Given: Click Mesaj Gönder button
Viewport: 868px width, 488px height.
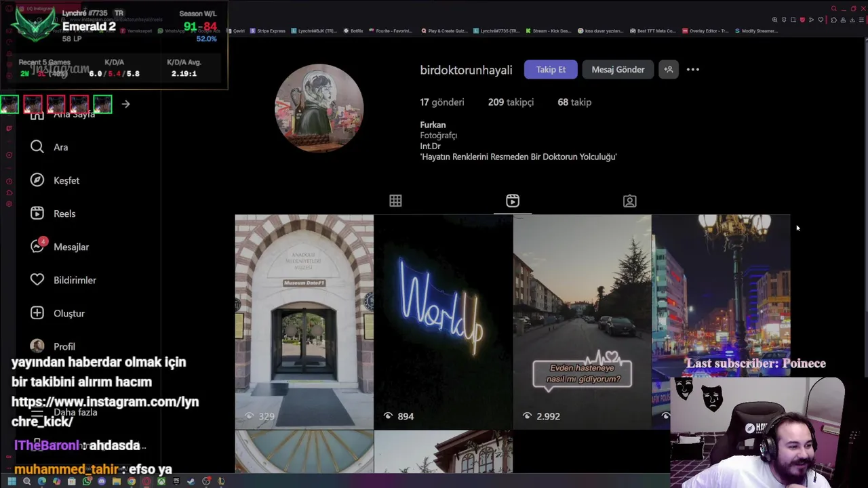Looking at the screenshot, I should click(x=618, y=69).
